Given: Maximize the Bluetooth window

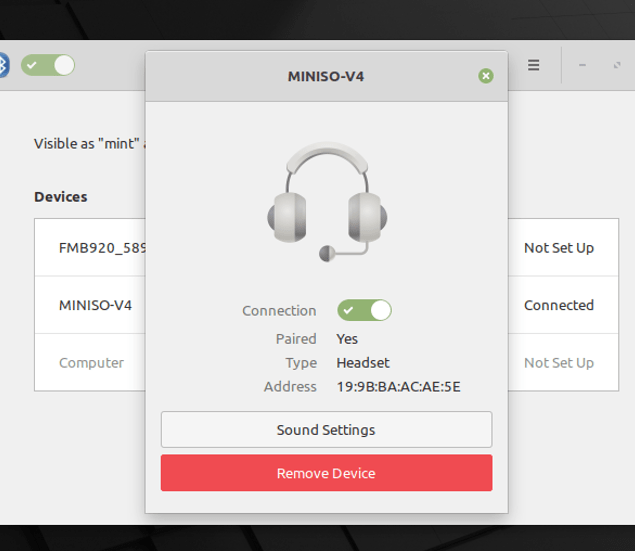Looking at the screenshot, I should click(x=617, y=65).
